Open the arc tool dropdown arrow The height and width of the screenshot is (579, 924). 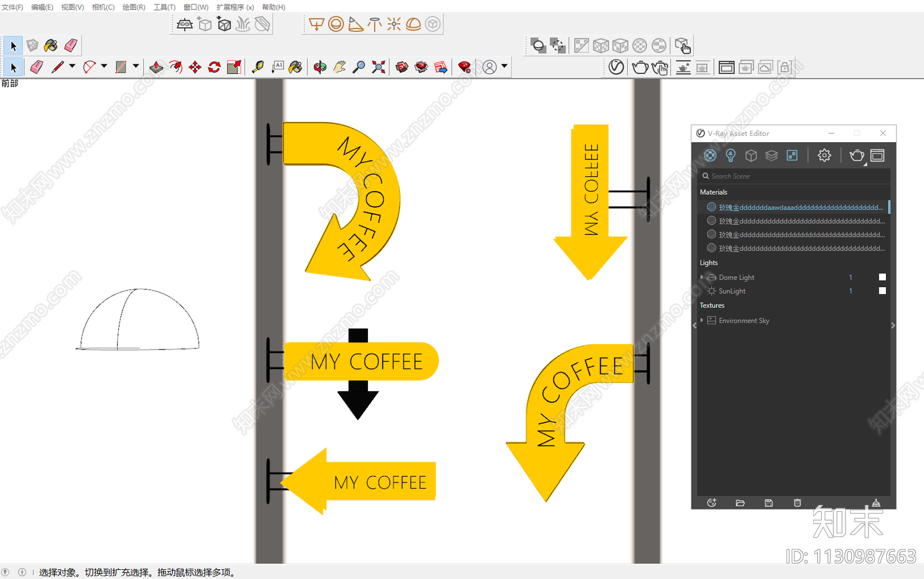(104, 66)
